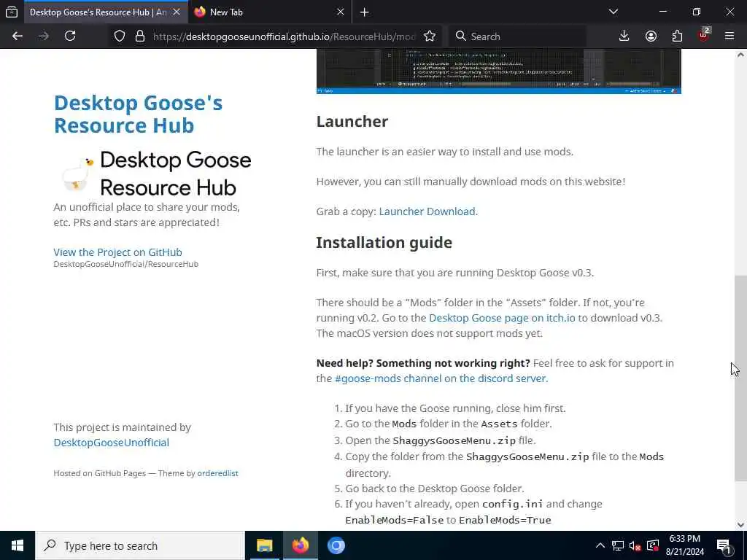Close the Desktop Goose's Resource Hub tab

(x=177, y=12)
